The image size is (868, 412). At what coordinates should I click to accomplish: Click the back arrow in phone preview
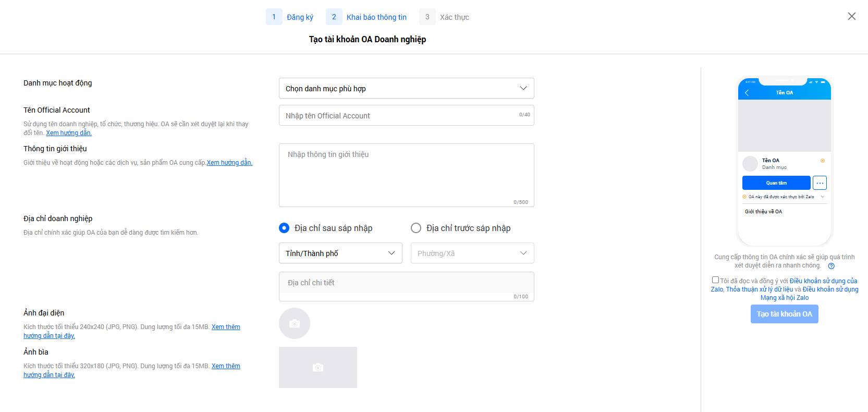point(747,93)
